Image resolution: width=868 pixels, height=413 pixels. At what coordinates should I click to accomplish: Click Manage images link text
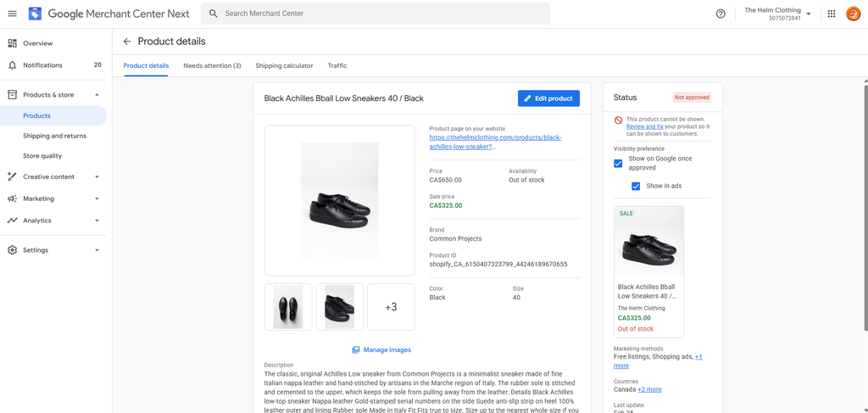pos(387,350)
